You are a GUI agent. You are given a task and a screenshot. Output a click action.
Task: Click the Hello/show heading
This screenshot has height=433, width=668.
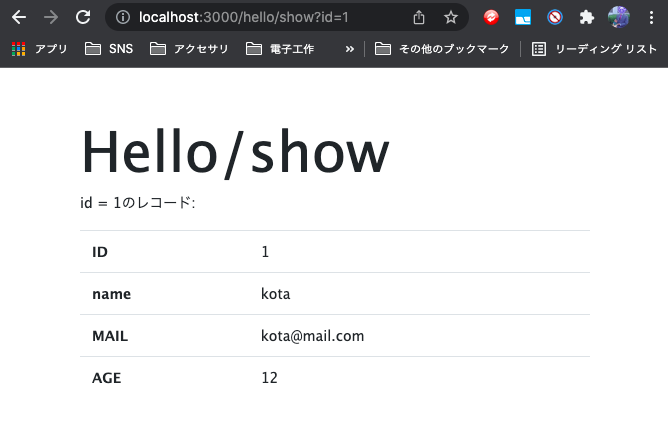pos(235,152)
